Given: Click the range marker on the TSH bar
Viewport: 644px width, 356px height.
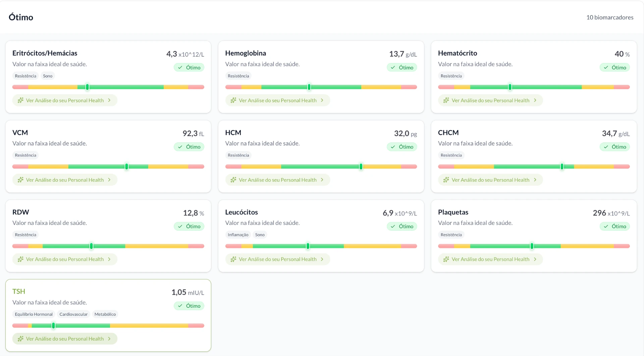Looking at the screenshot, I should [53, 325].
